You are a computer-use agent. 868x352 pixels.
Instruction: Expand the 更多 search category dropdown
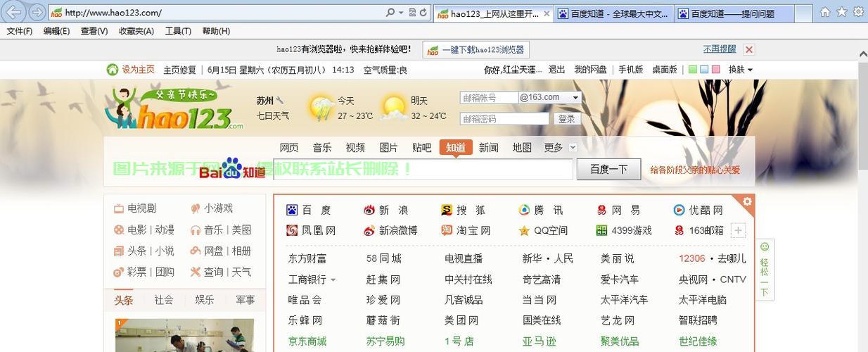[x=573, y=147]
